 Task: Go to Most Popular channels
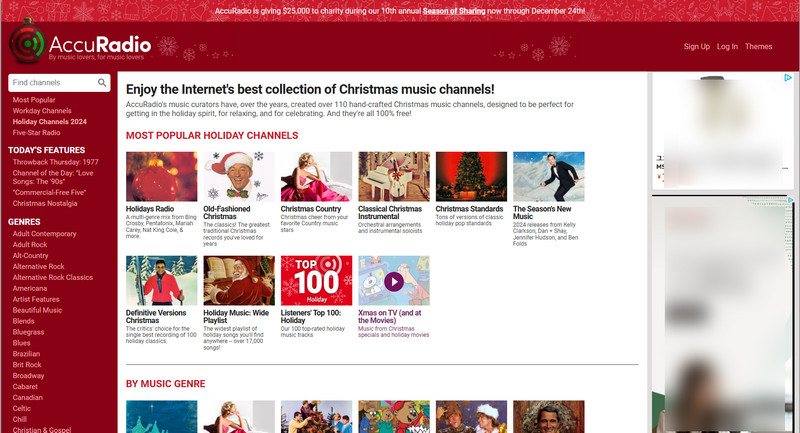34,100
